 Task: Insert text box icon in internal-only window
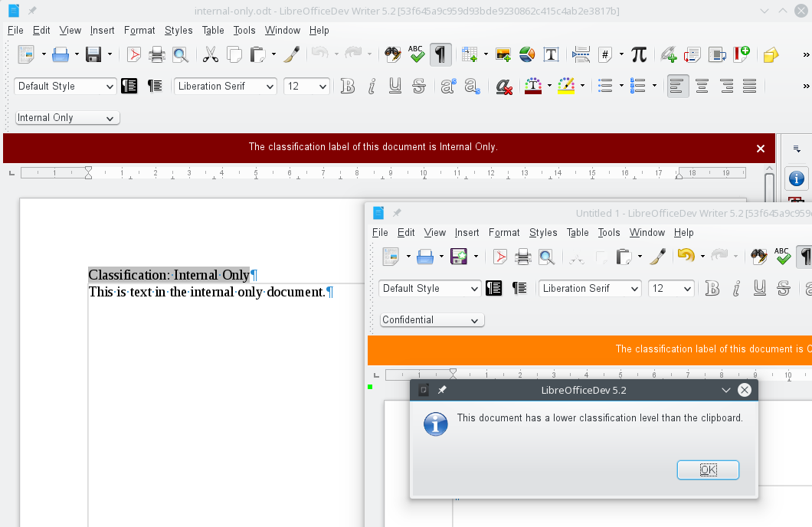551,54
